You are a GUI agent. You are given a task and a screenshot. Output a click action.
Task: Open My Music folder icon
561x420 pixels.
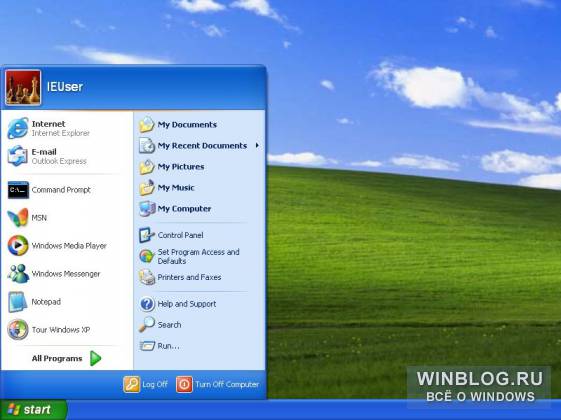coord(147,187)
